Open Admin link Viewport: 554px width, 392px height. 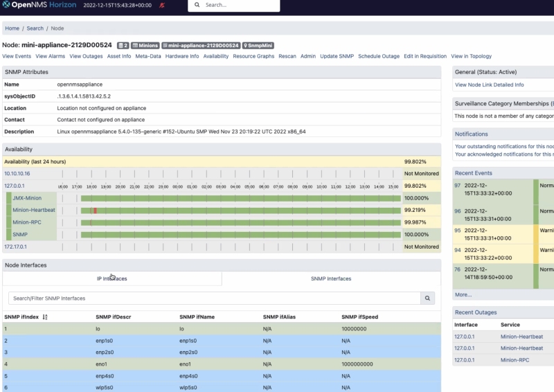[x=308, y=56]
